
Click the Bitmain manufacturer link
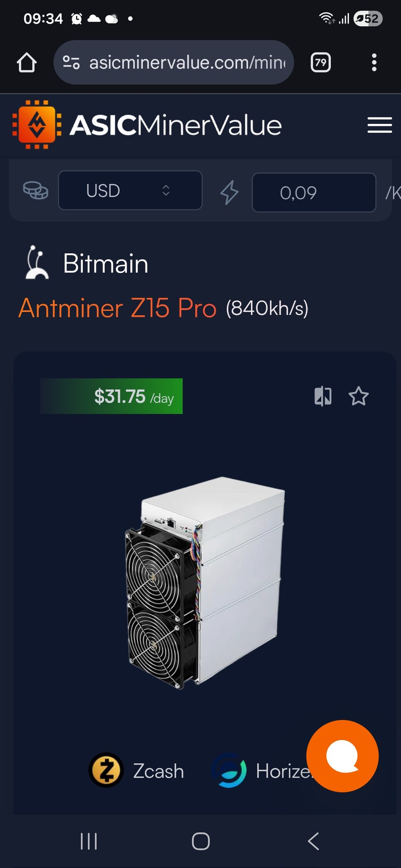click(106, 264)
